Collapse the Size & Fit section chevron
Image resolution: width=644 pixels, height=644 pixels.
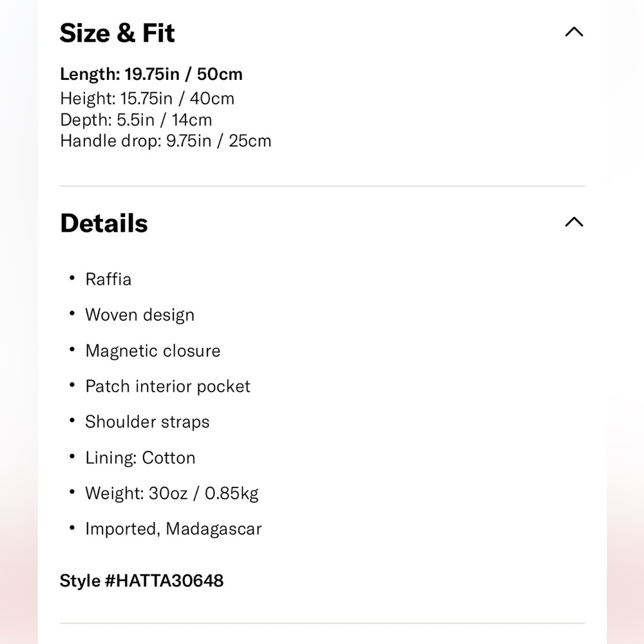pyautogui.click(x=573, y=32)
